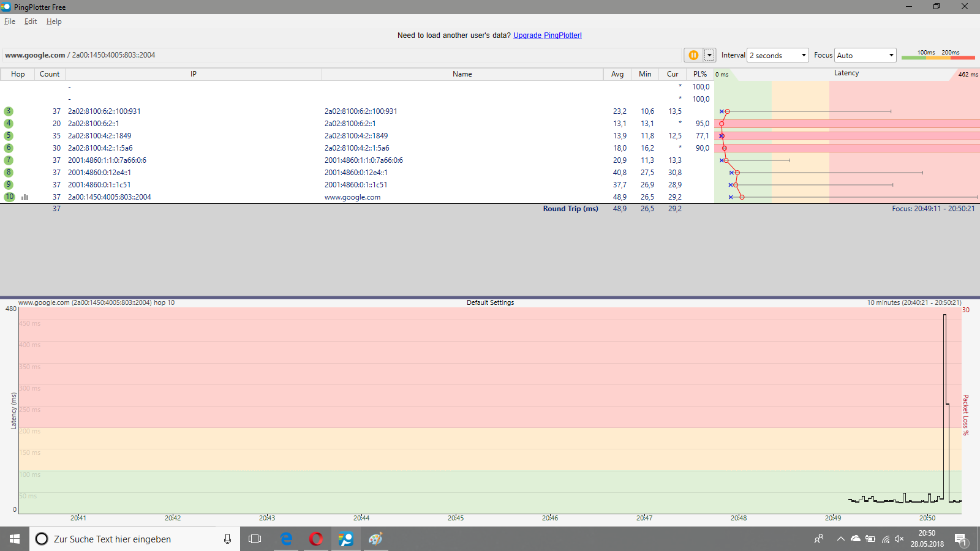Click the Count column header

click(50, 74)
